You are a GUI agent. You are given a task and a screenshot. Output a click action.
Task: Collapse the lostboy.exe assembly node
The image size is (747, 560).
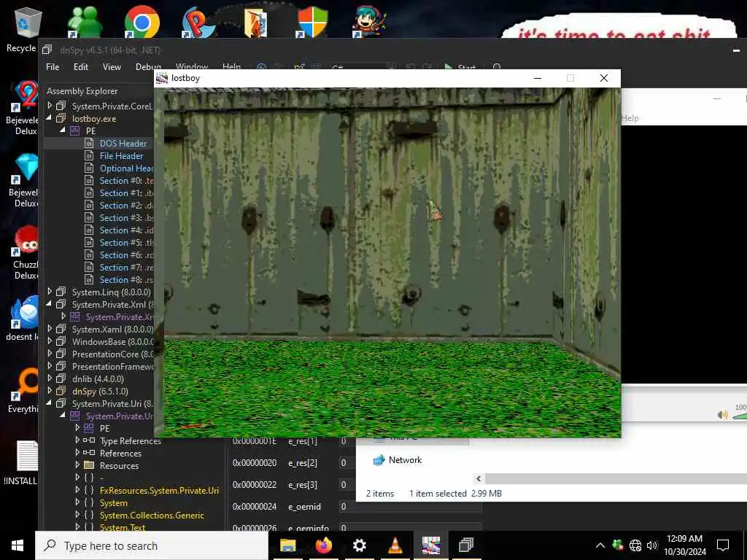50,117
